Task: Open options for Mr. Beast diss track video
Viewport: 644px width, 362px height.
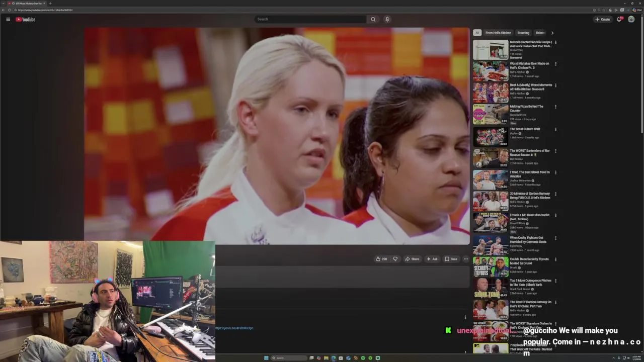Action: 555,215
